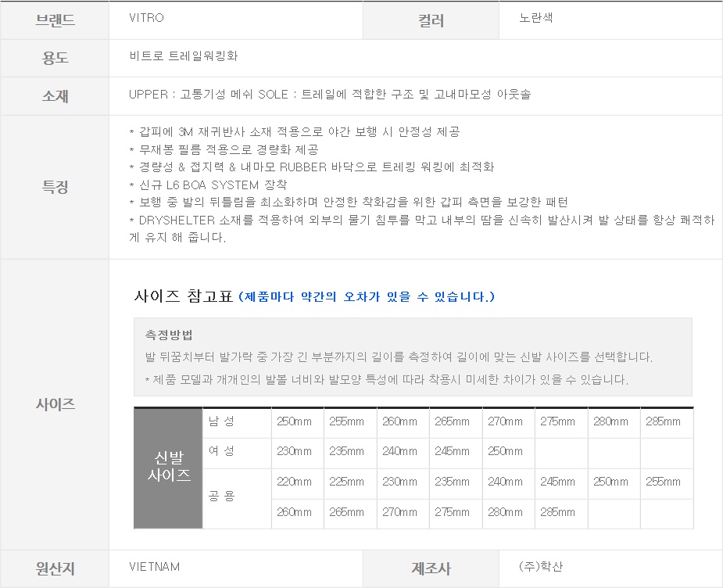Click the 브랜드 header cell
Viewport: 723px width, 588px height.
pyautogui.click(x=55, y=20)
